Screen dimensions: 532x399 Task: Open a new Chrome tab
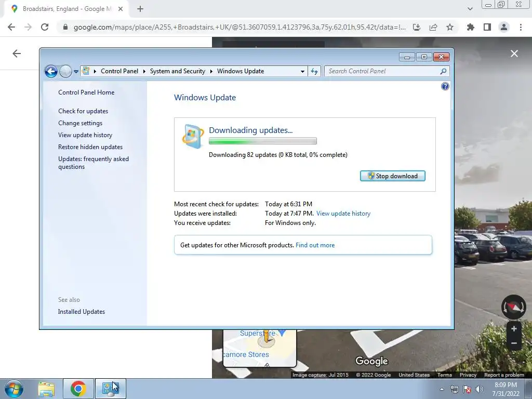click(x=140, y=9)
